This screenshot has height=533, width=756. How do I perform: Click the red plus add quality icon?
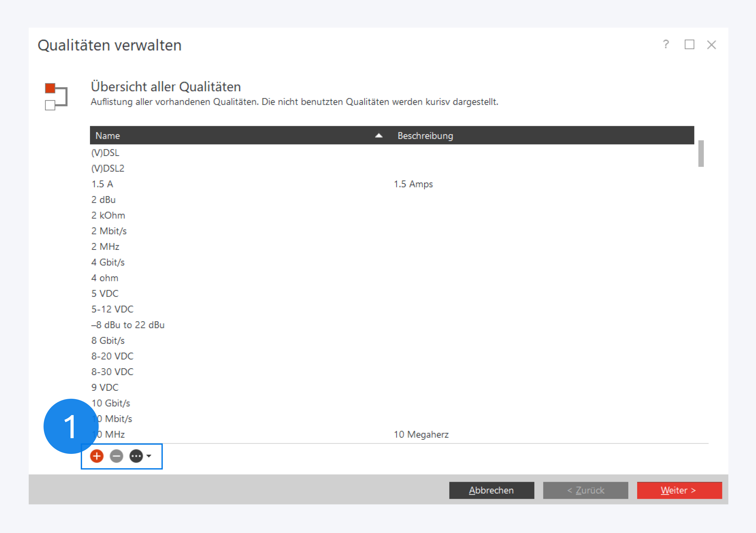click(x=96, y=456)
